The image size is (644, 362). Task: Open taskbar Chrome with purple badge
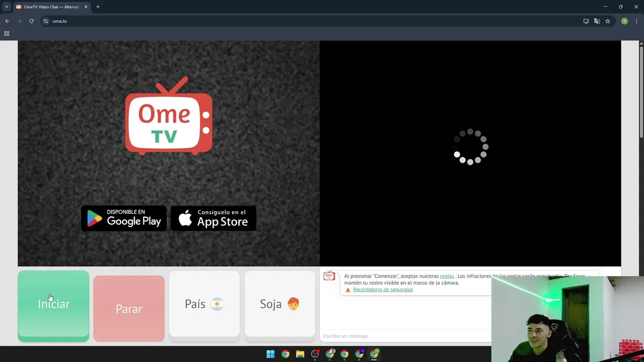coord(359,354)
